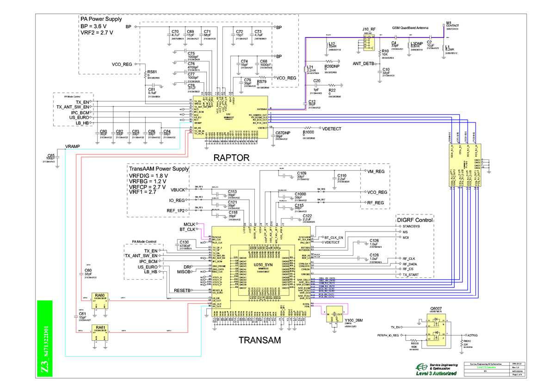Click the TransAAM Power Supply heading

pyautogui.click(x=159, y=169)
